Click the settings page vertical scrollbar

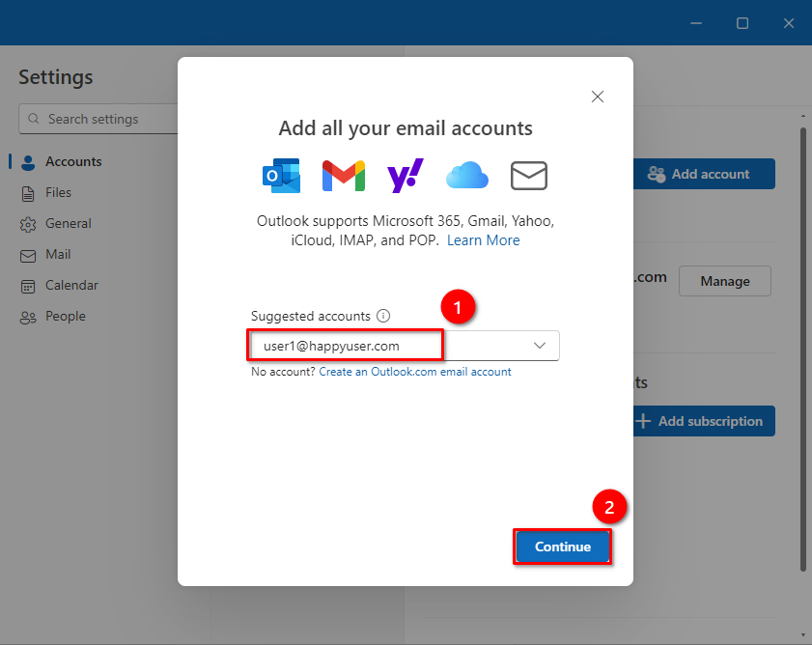(x=802, y=350)
